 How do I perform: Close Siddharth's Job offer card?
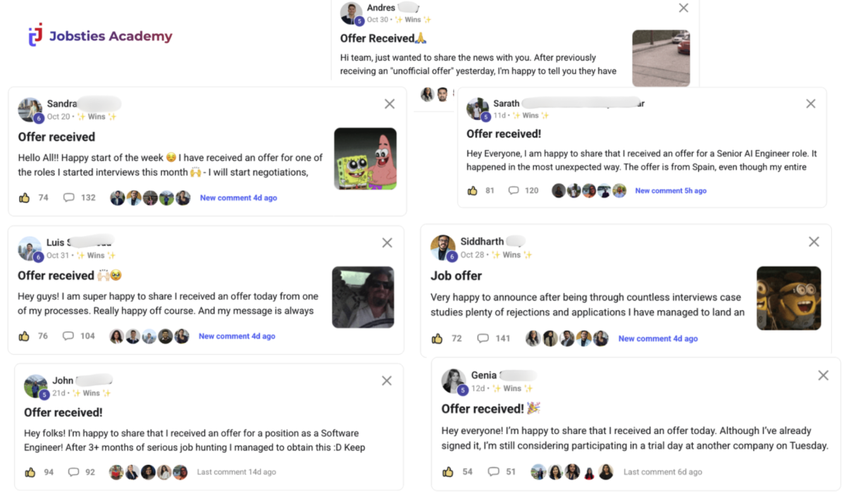(814, 242)
